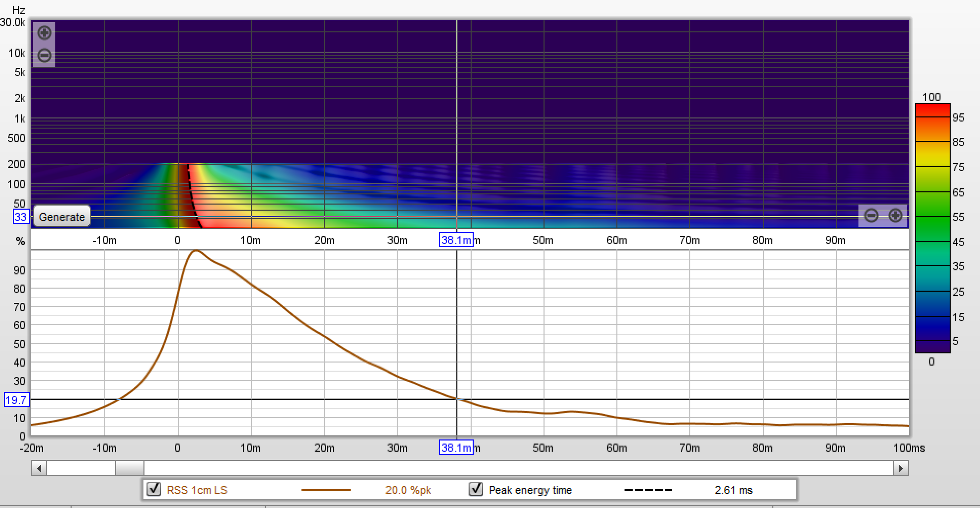Click the color scale legend bar
Image resolution: width=980 pixels, height=508 pixels.
coord(932,228)
